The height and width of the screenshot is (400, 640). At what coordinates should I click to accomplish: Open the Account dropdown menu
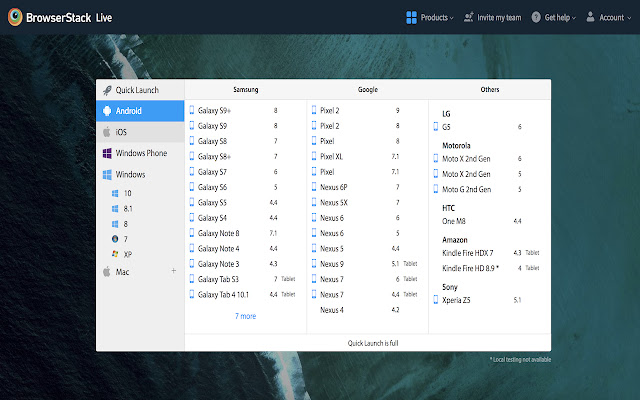point(610,17)
